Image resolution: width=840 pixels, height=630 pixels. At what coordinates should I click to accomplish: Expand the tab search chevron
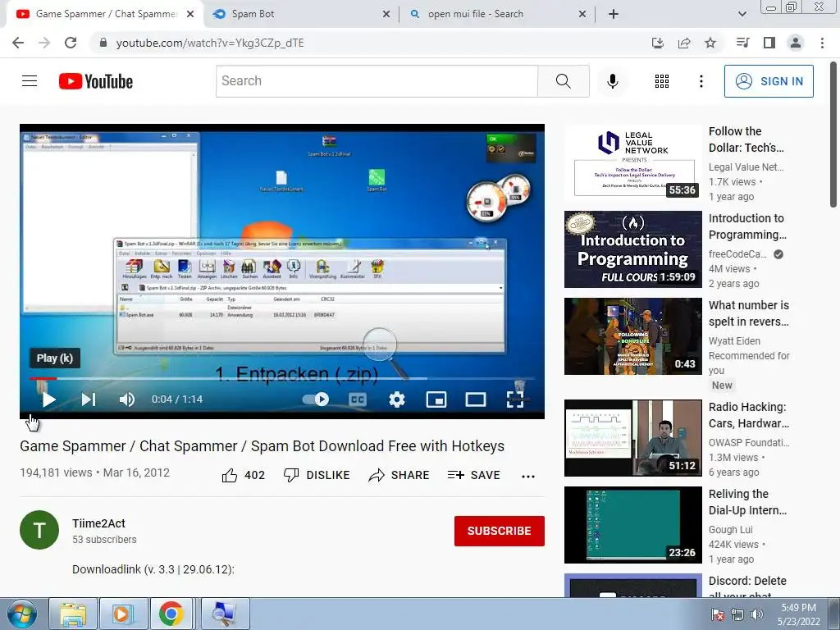pos(742,15)
